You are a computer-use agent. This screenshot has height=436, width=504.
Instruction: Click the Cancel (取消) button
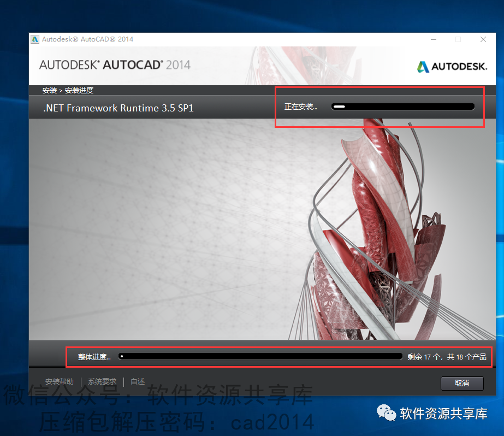[462, 383]
